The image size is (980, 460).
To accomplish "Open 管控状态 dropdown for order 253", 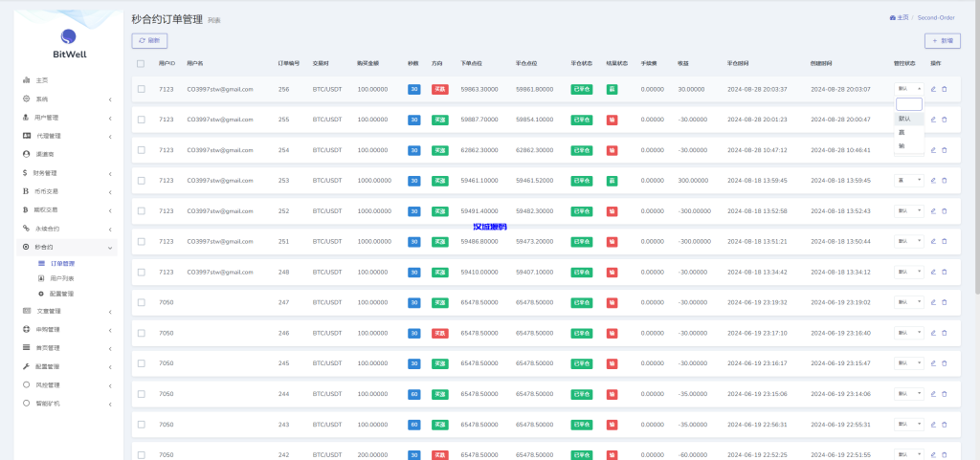I will tap(908, 180).
